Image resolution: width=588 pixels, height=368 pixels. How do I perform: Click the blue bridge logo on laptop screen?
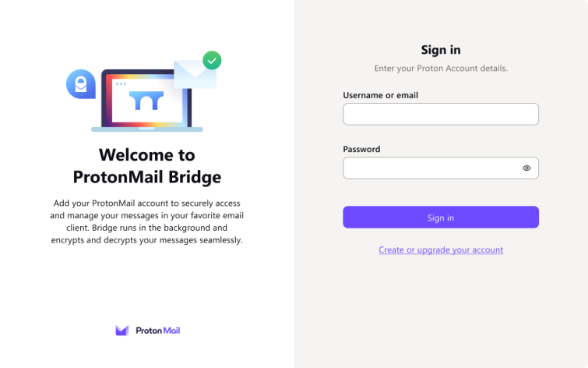pos(146,101)
